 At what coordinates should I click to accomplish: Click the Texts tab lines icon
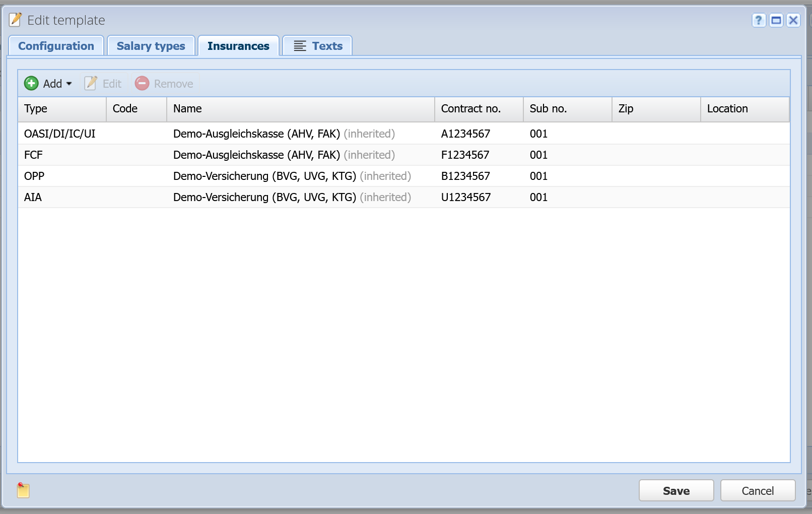[300, 46]
